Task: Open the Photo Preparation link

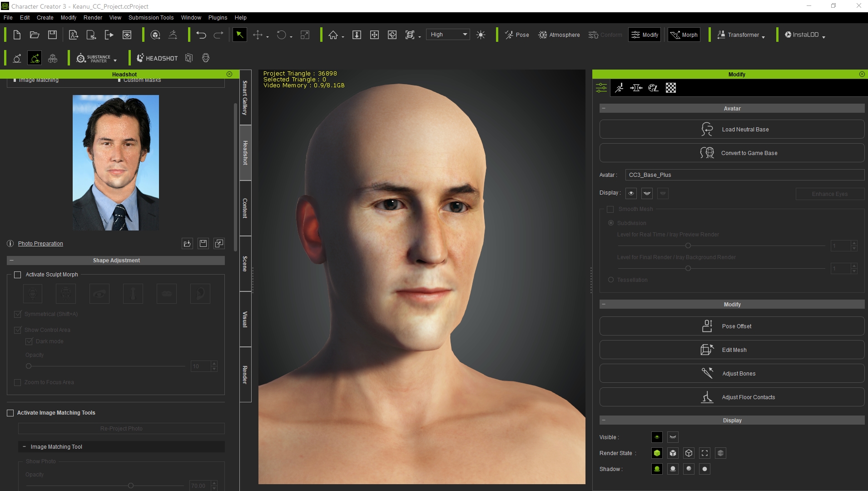Action: [40, 244]
